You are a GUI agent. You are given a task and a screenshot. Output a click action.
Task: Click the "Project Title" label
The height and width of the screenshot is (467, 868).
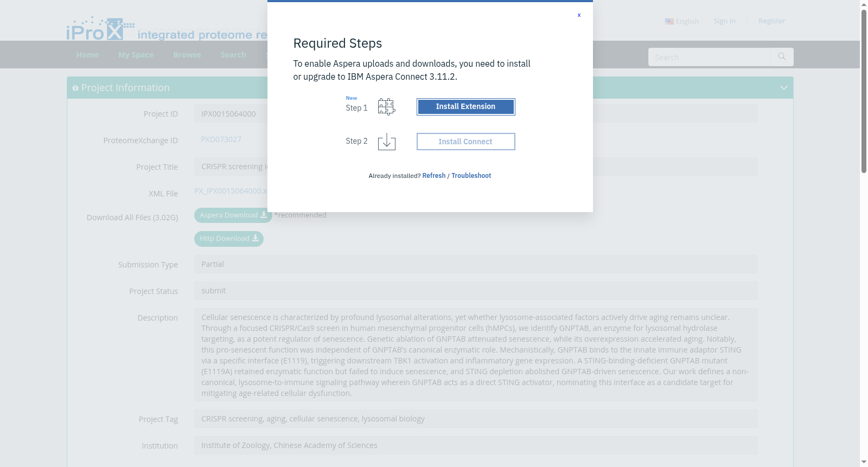[x=157, y=167]
